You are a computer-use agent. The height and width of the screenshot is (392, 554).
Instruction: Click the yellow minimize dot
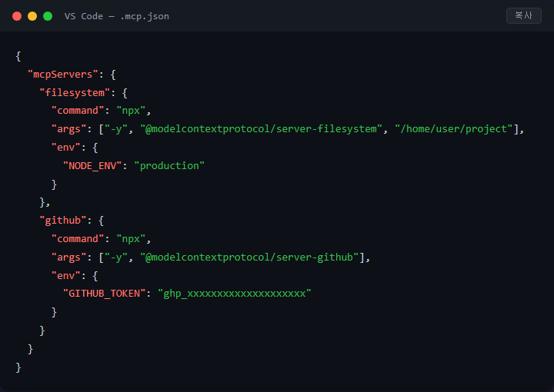point(32,16)
